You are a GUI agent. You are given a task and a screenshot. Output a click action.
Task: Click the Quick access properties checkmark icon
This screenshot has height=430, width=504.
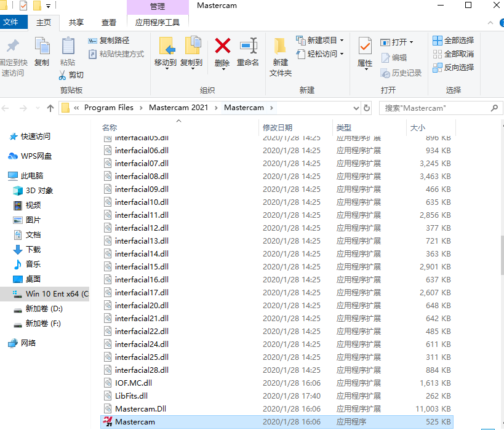23,6
